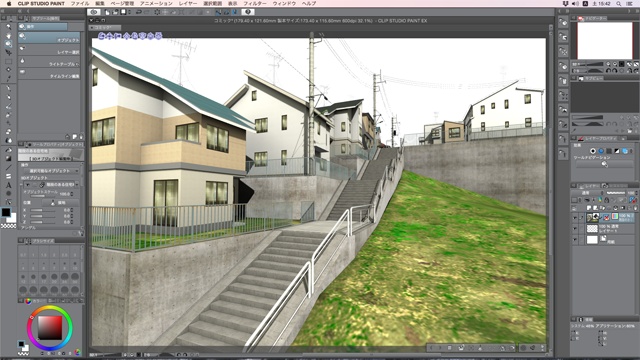Screen dimensions: 640x360
Task: Open the ウィンドウ menu
Action: [284, 3]
